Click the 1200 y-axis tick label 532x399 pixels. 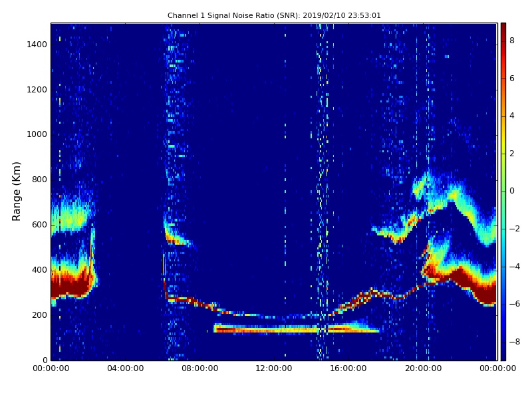click(x=37, y=90)
